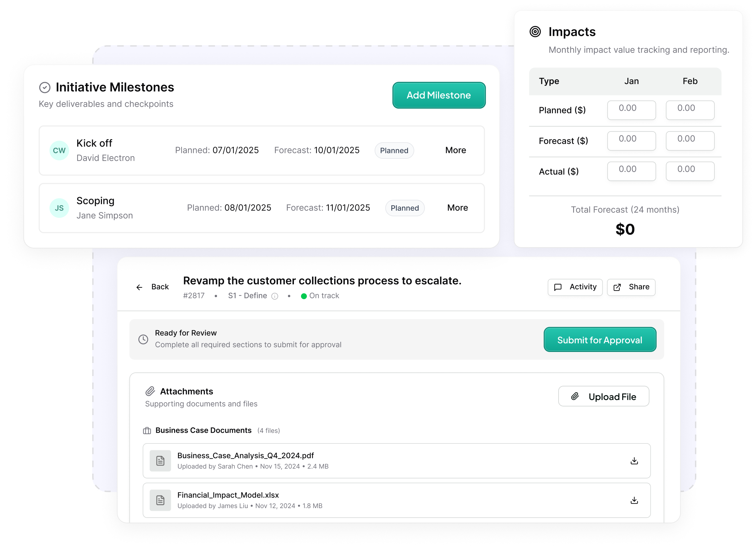The image size is (756, 550).
Task: Click the Planned ($) Jan input field
Action: click(631, 110)
